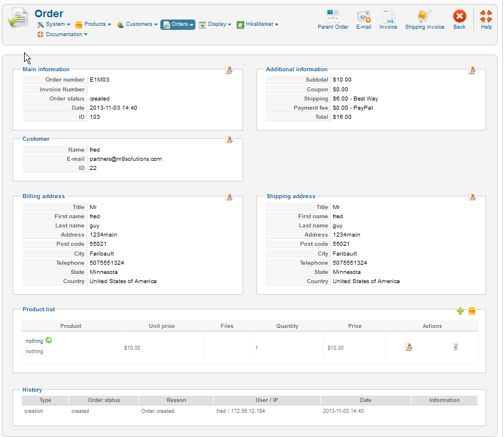Edit the Shipping address section
504x437 pixels.
point(472,197)
